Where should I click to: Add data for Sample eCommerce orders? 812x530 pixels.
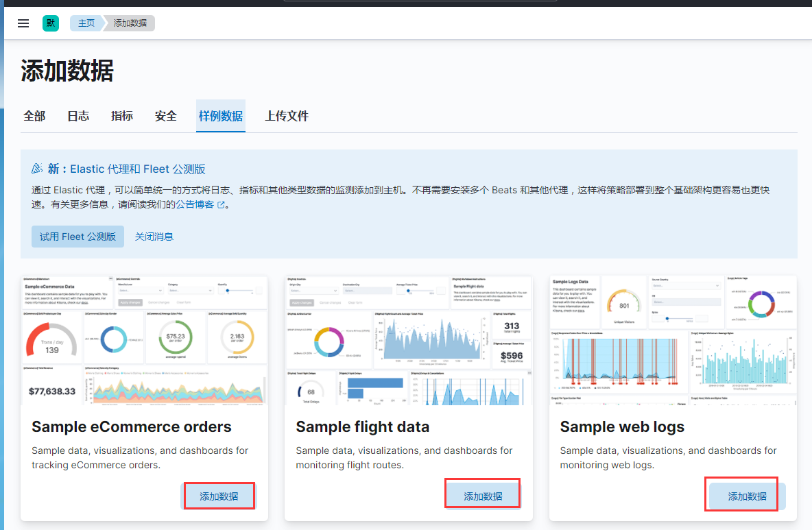(219, 496)
